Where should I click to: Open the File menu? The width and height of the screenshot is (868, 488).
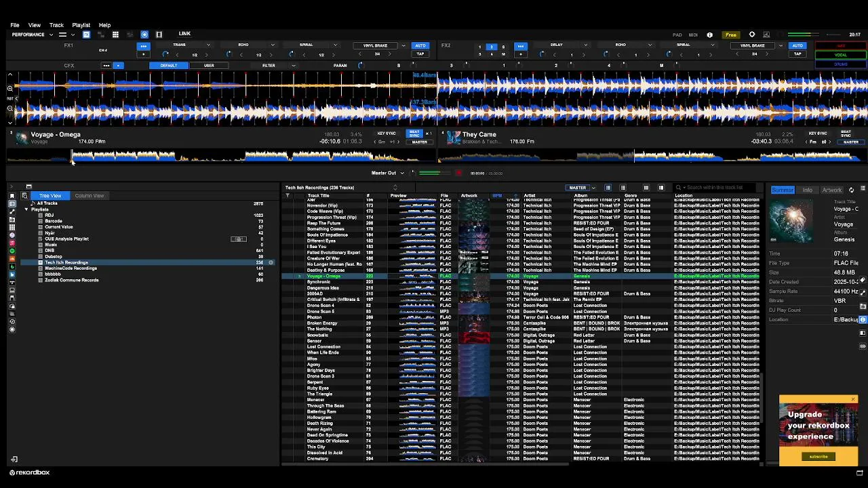pos(14,25)
